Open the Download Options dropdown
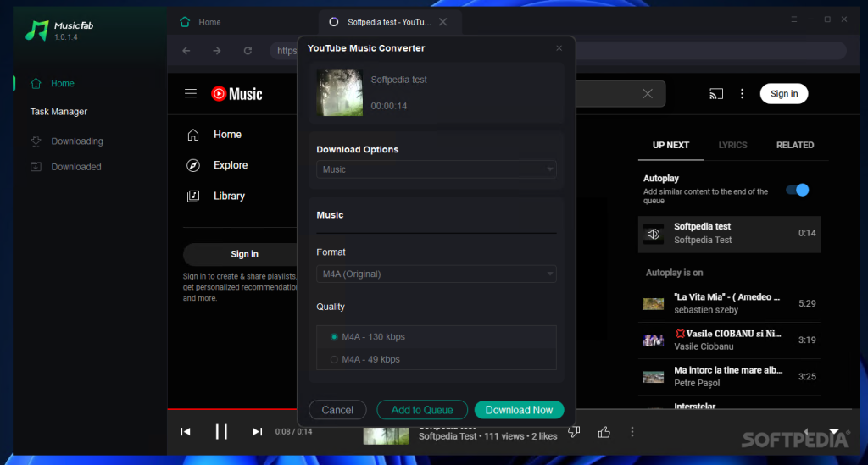 [x=437, y=169]
